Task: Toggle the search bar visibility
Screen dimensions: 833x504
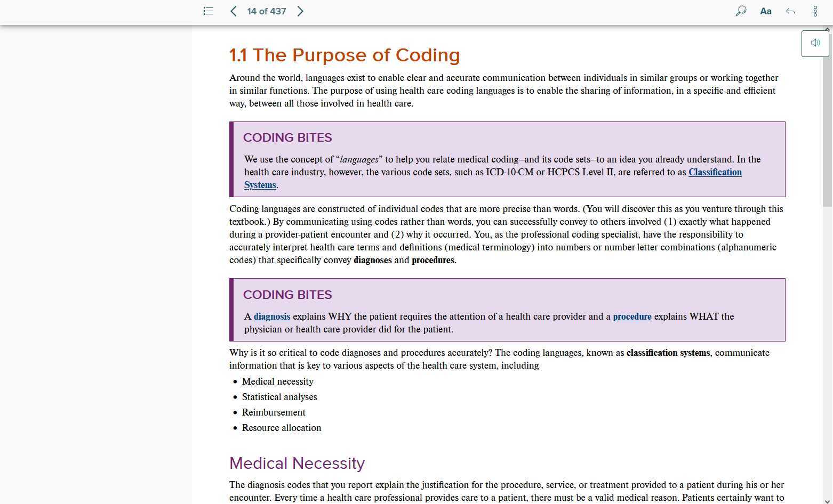Action: (x=740, y=11)
